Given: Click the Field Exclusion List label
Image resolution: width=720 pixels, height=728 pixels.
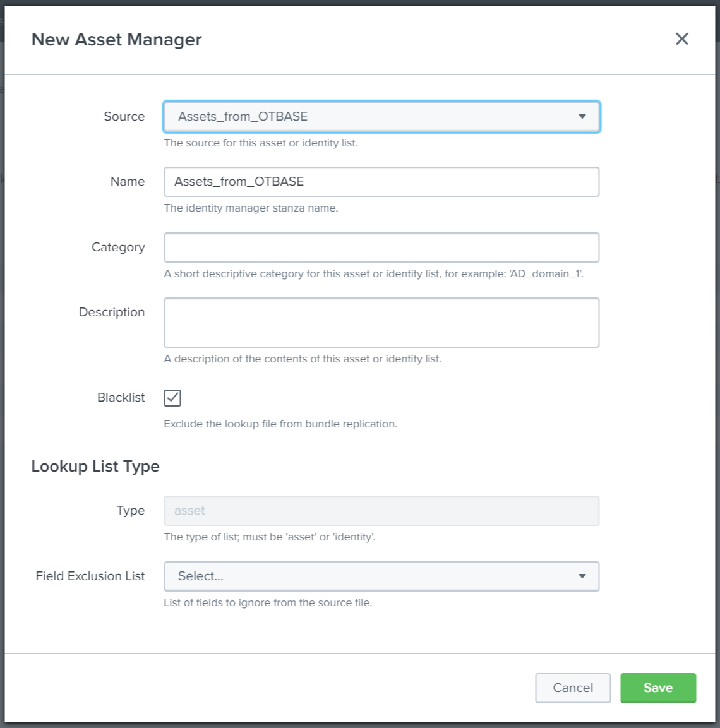Looking at the screenshot, I should tap(90, 576).
